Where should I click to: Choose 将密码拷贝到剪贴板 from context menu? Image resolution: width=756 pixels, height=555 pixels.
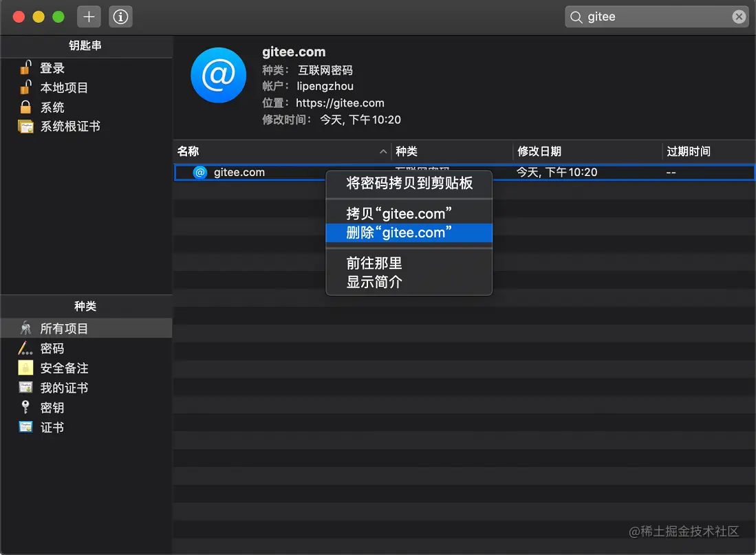point(409,183)
